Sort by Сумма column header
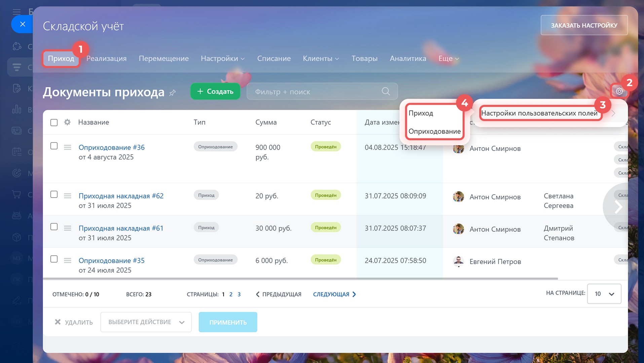The width and height of the screenshot is (644, 363). tap(266, 122)
